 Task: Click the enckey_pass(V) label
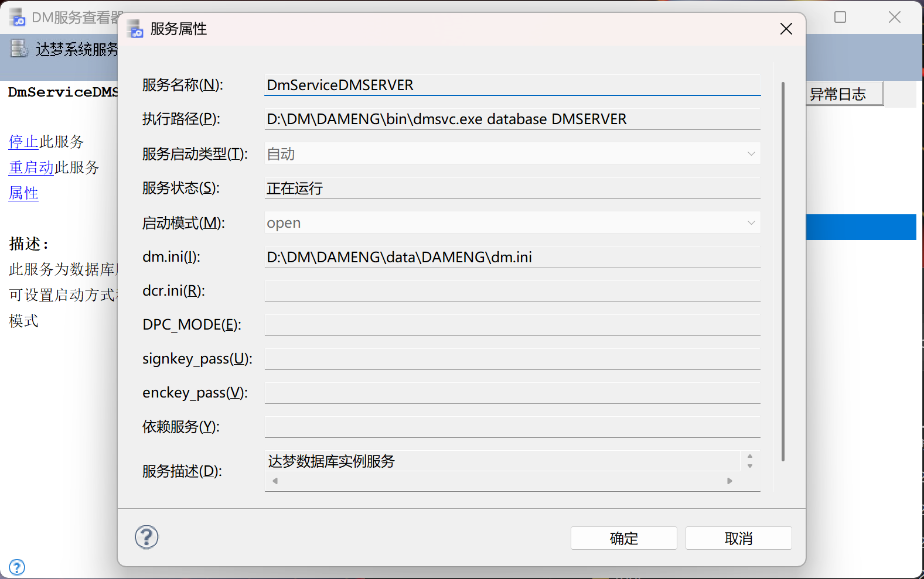coord(195,393)
